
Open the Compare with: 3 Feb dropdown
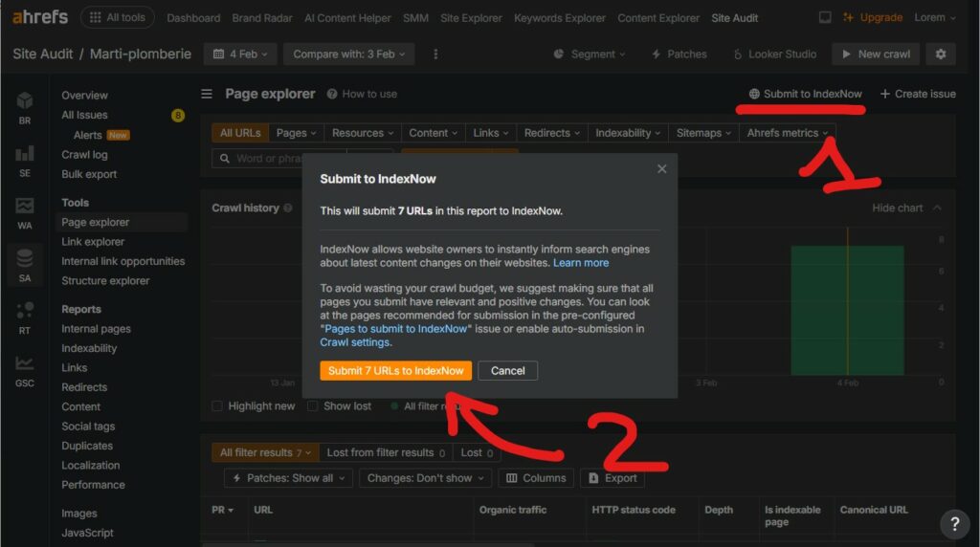point(349,55)
